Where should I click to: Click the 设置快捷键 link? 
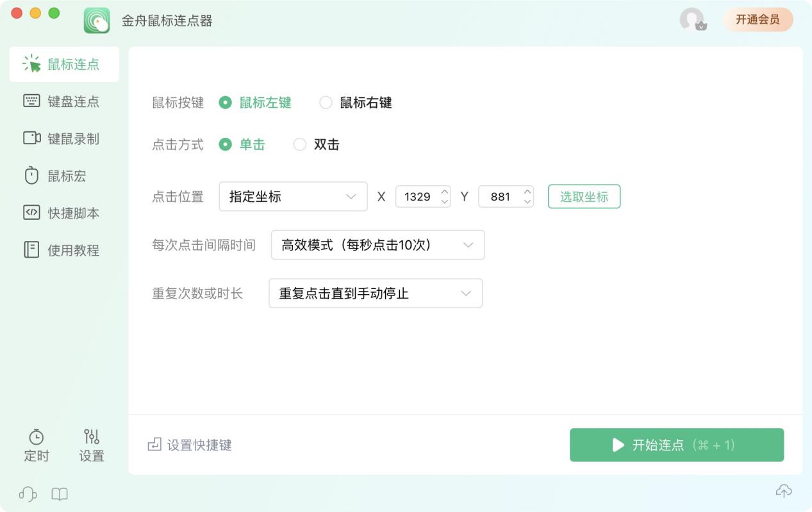coord(190,445)
